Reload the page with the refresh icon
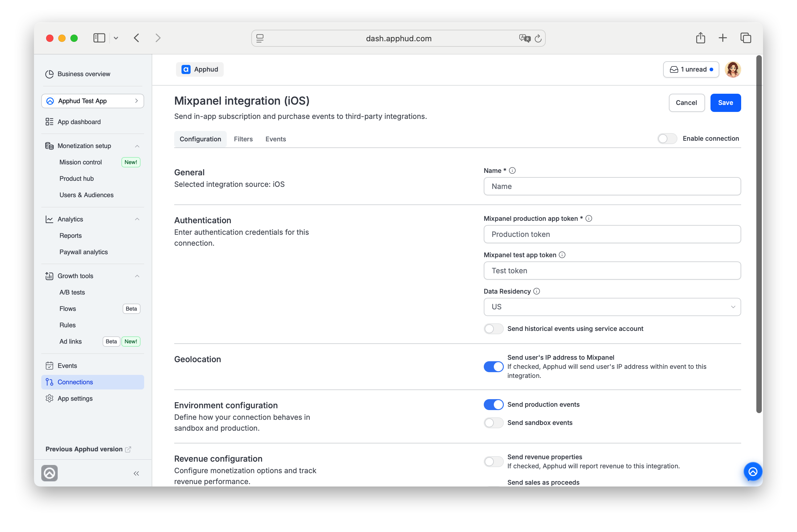Image resolution: width=797 pixels, height=532 pixels. pos(538,38)
